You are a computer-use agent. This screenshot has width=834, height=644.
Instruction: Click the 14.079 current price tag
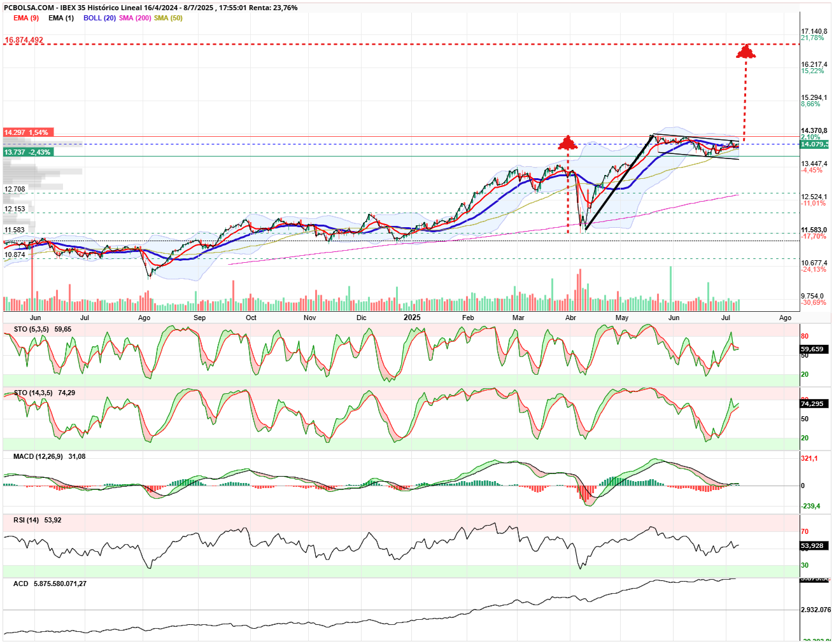(814, 144)
